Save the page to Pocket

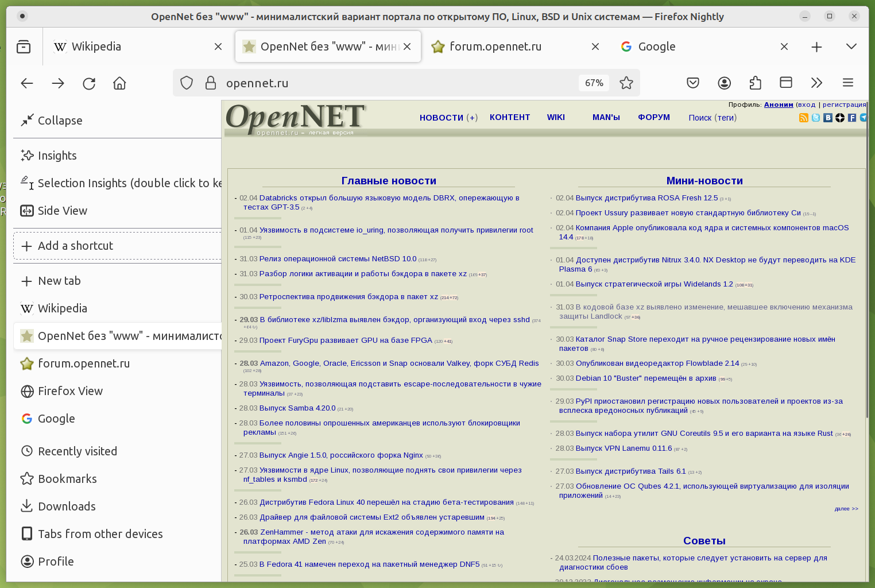(693, 83)
